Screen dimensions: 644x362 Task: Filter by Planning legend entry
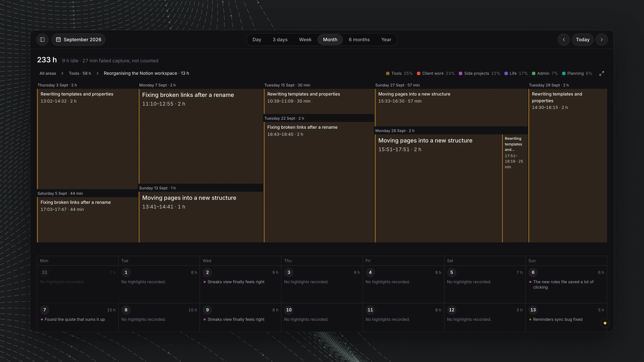pyautogui.click(x=577, y=73)
